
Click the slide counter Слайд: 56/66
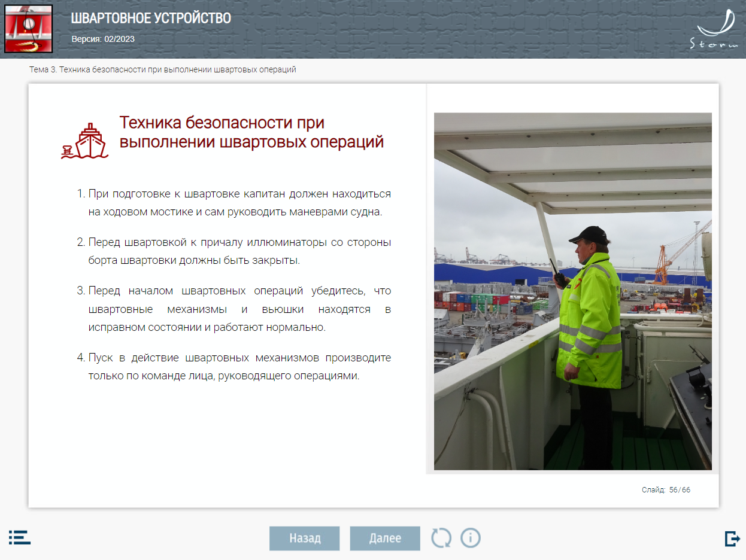(x=666, y=489)
